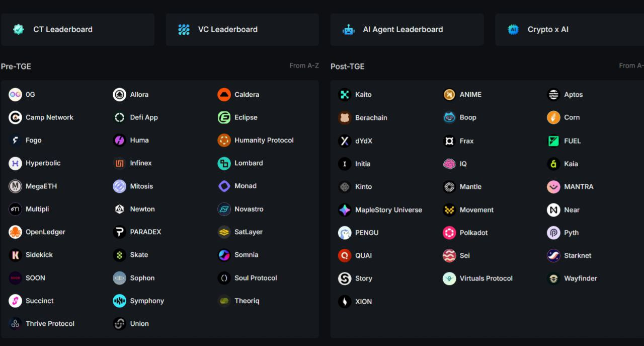Toggle Pre-TGE sorting From A-Z

pos(304,65)
